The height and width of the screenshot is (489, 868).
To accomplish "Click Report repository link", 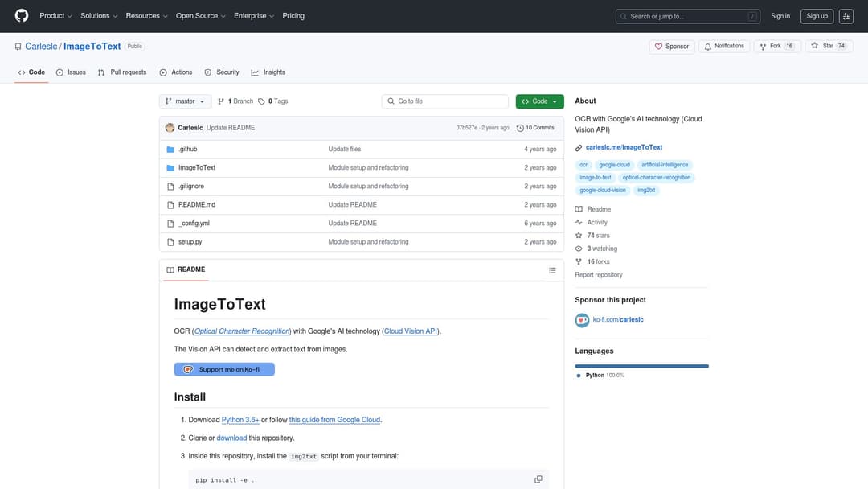I will (599, 275).
